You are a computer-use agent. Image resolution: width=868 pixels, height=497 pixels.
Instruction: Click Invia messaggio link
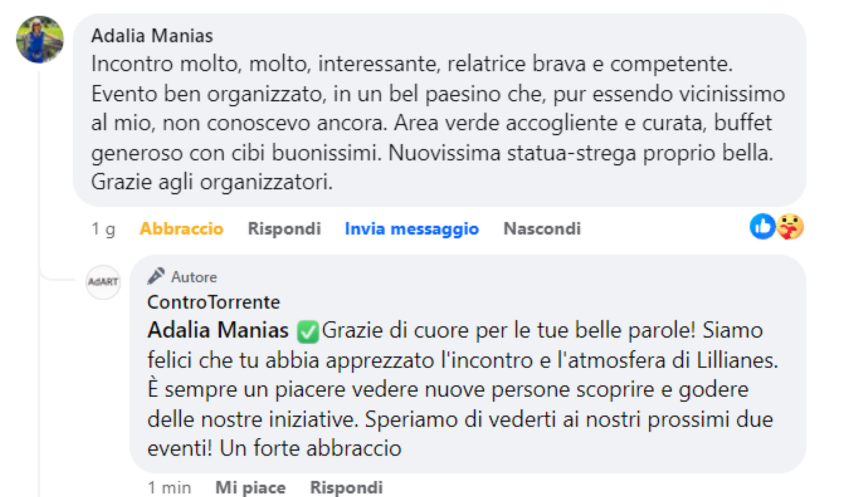point(411,229)
